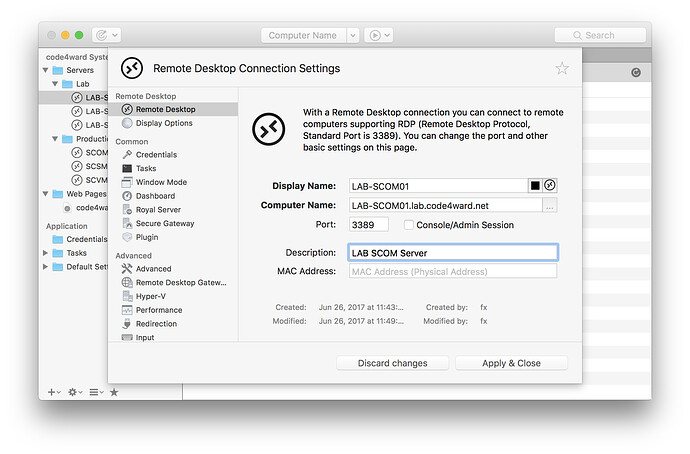Click the Port number field
The image size is (690, 454).
tap(368, 225)
